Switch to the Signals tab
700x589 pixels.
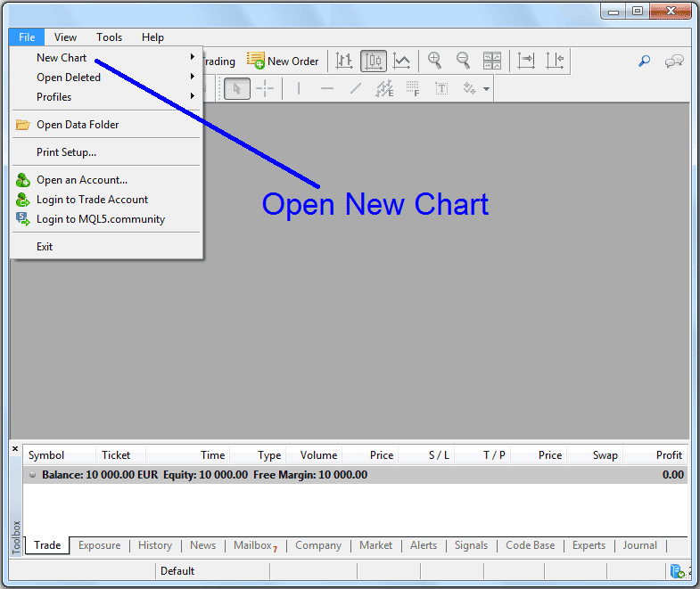tap(471, 545)
